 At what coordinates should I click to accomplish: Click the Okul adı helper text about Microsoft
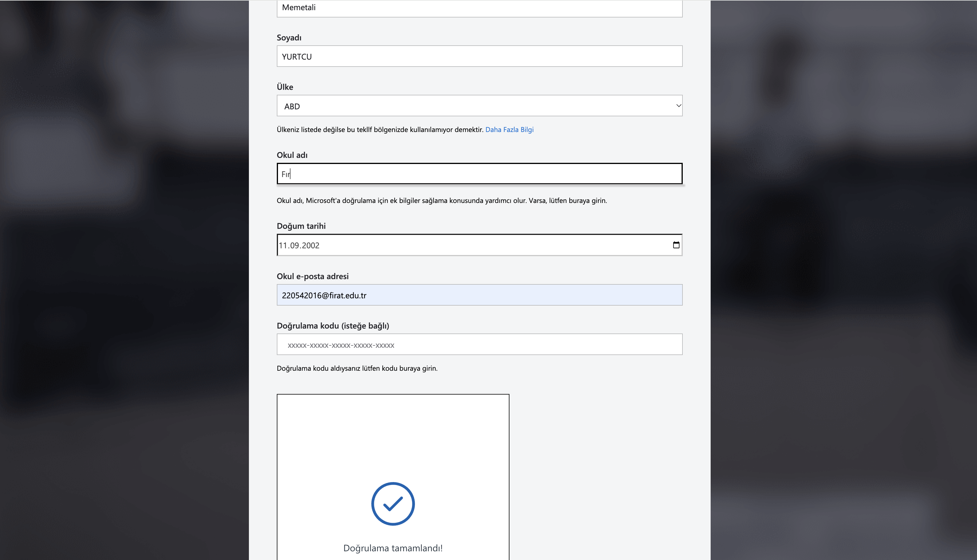(442, 201)
